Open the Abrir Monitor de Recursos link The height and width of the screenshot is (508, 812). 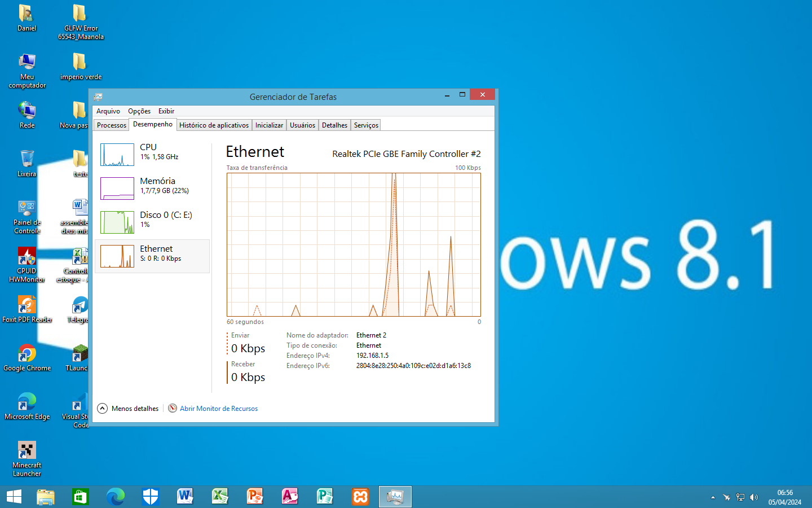pos(219,409)
